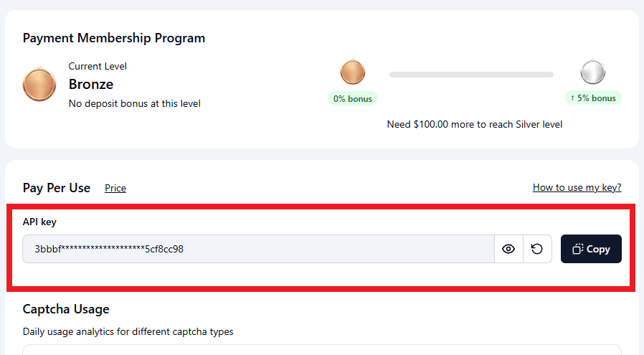Click the small bronze medal icon
Viewport: 644px width, 355px height.
353,72
